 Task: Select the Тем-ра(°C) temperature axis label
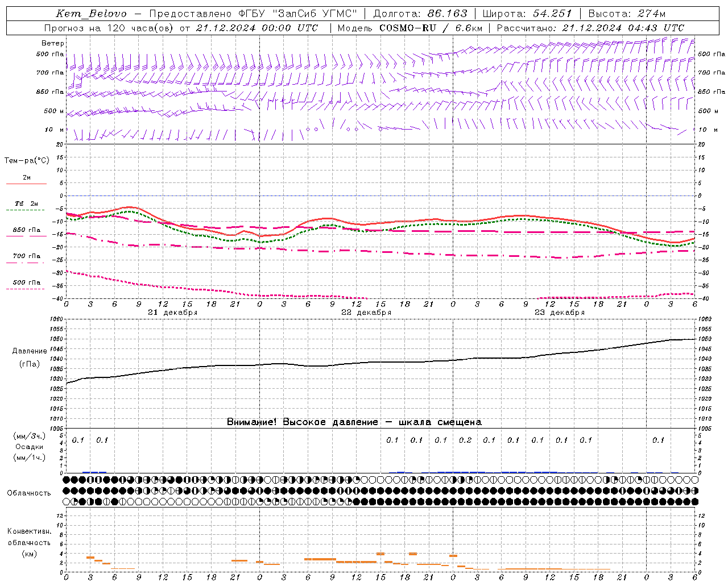point(27,160)
